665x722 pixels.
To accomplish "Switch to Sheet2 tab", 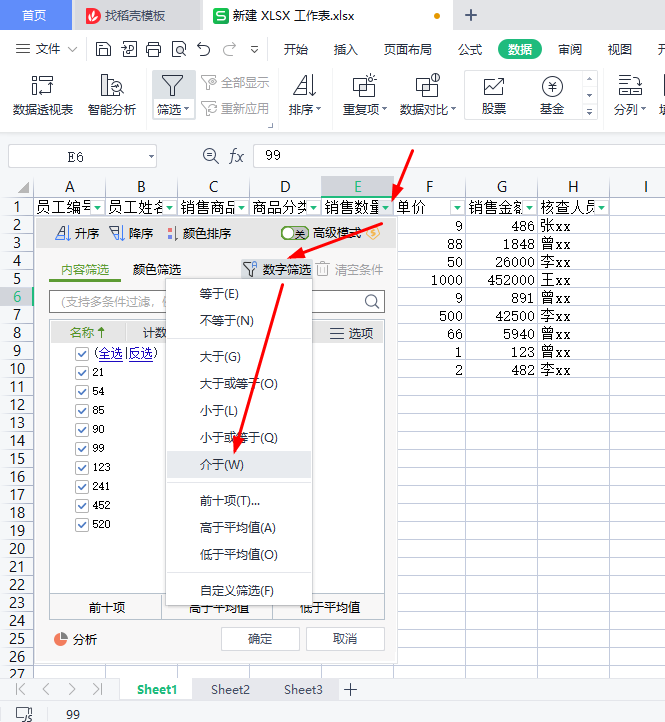I will pyautogui.click(x=230, y=689).
